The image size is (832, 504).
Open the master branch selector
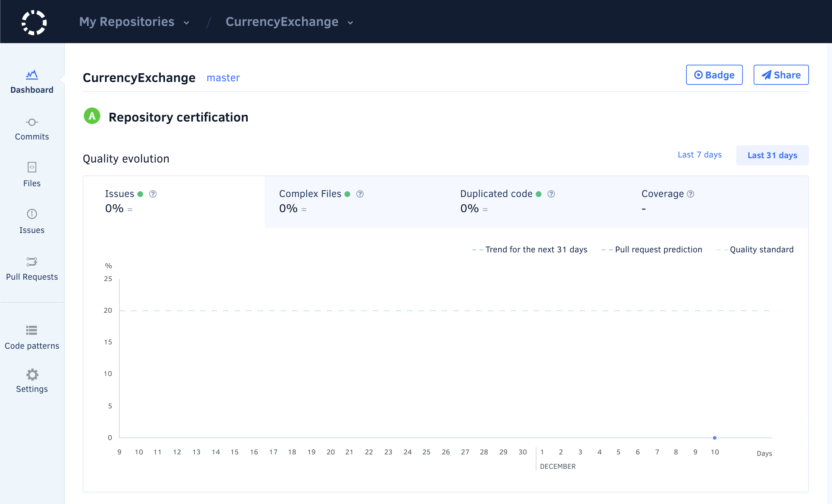(223, 78)
